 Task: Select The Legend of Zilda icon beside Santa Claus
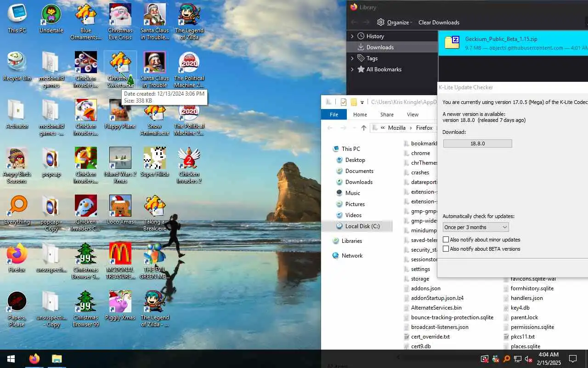pos(189,22)
